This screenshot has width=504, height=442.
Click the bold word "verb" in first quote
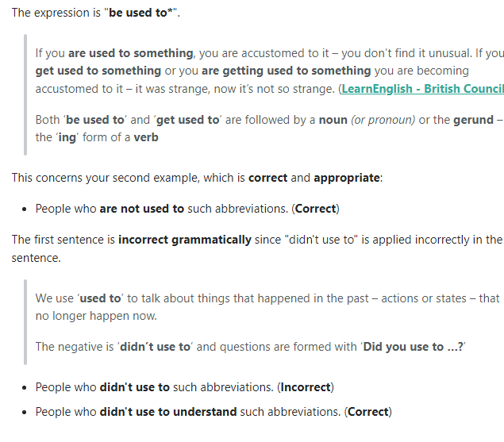pyautogui.click(x=146, y=137)
